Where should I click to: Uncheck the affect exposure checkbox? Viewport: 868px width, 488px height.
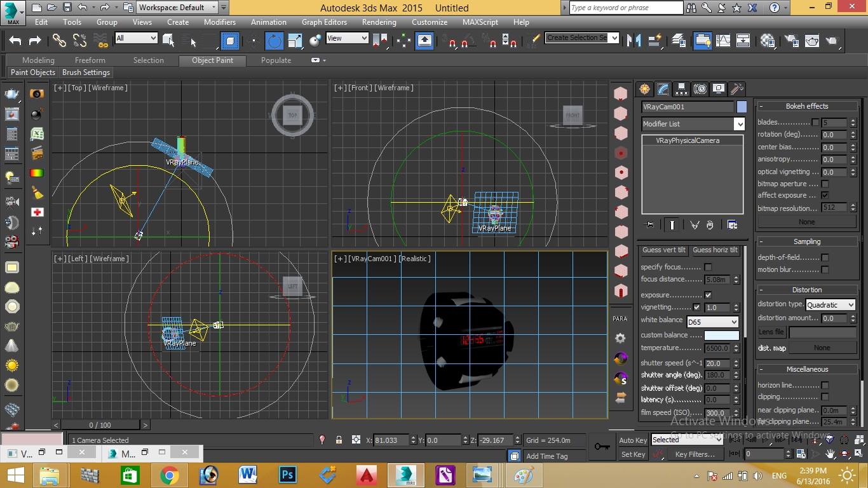[x=825, y=195]
